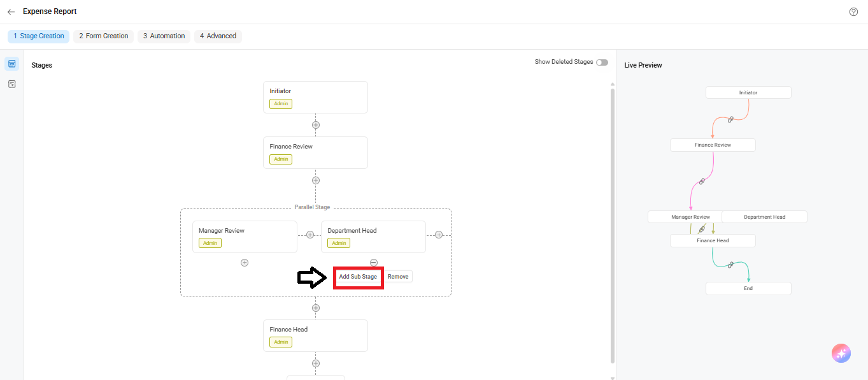Switch to the Form Creation tab
This screenshot has width=868, height=380.
coord(104,36)
